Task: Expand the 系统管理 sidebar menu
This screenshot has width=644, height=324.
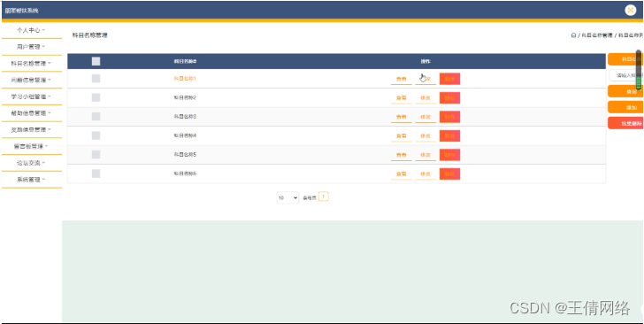Action: [x=31, y=180]
